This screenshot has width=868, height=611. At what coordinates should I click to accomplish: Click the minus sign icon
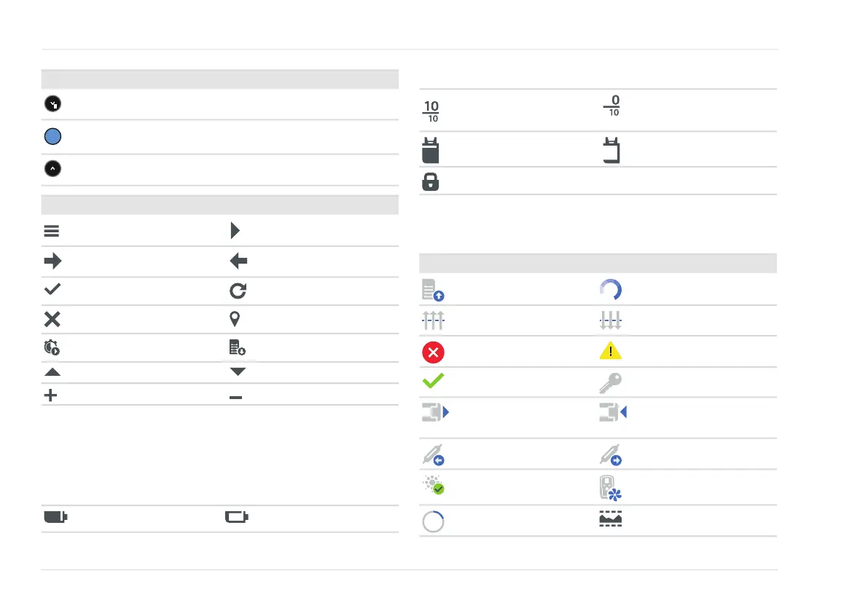(x=236, y=395)
